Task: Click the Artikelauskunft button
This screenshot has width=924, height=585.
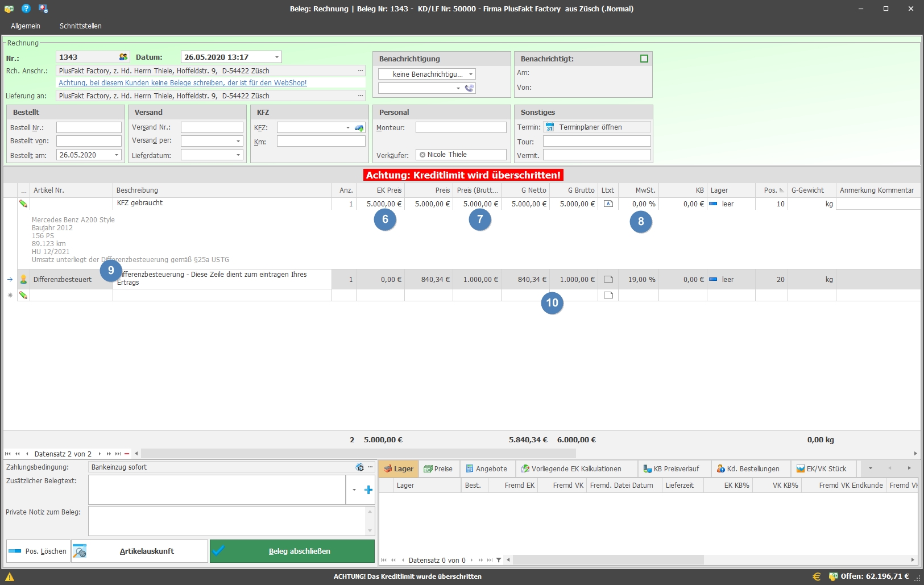Action: 139,551
